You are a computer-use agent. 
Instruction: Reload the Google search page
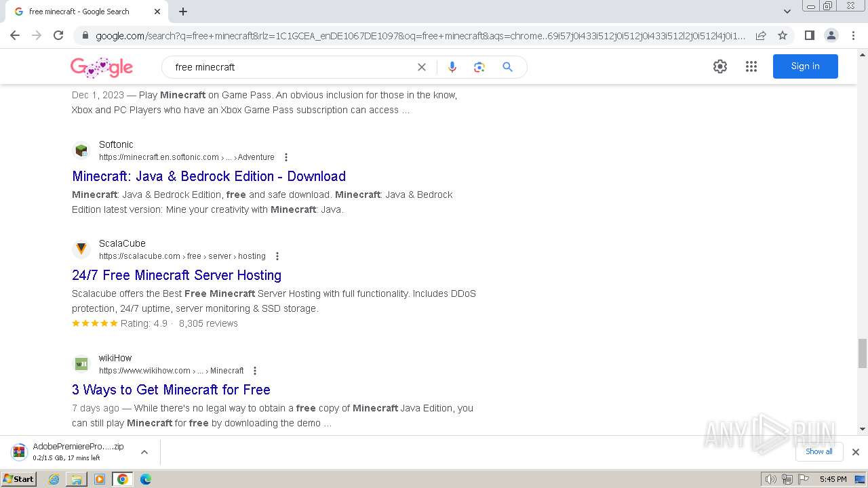pyautogui.click(x=58, y=35)
